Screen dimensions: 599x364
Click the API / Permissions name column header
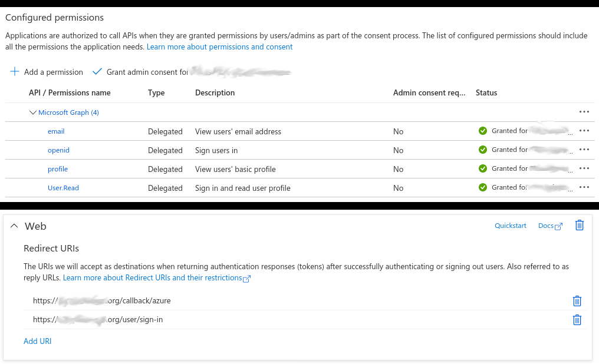pyautogui.click(x=70, y=92)
